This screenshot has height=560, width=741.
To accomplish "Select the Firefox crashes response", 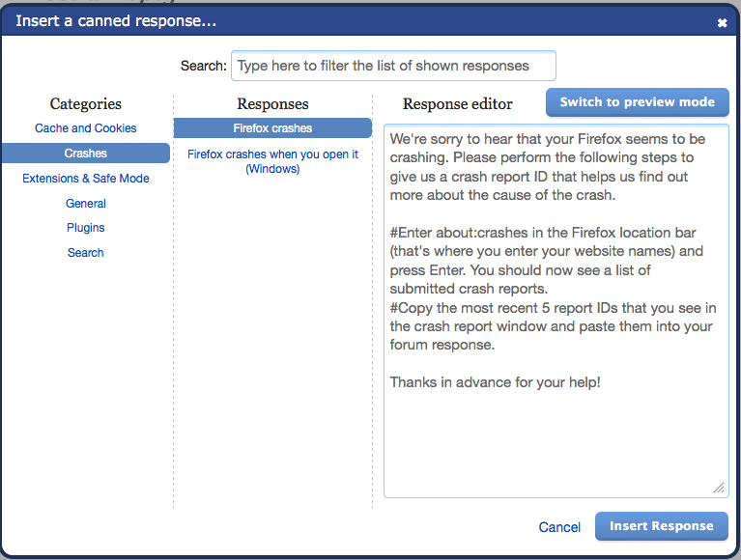I will 272,128.
